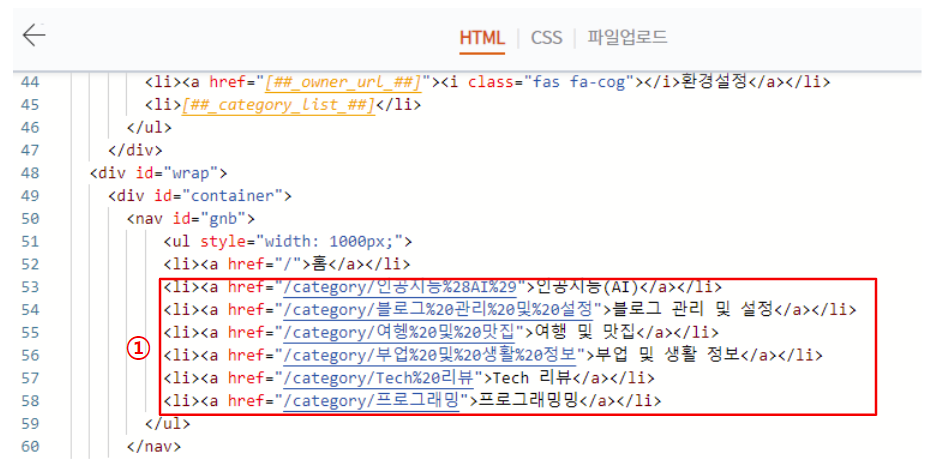This screenshot has width=952, height=471.
Task: Click the 여행 및 맛집 label text
Action: (583, 333)
